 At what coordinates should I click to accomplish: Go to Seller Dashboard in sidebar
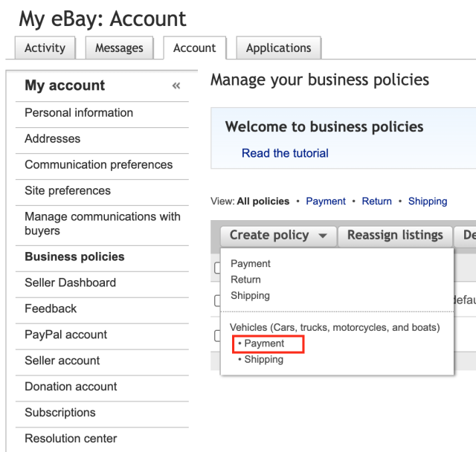click(70, 282)
